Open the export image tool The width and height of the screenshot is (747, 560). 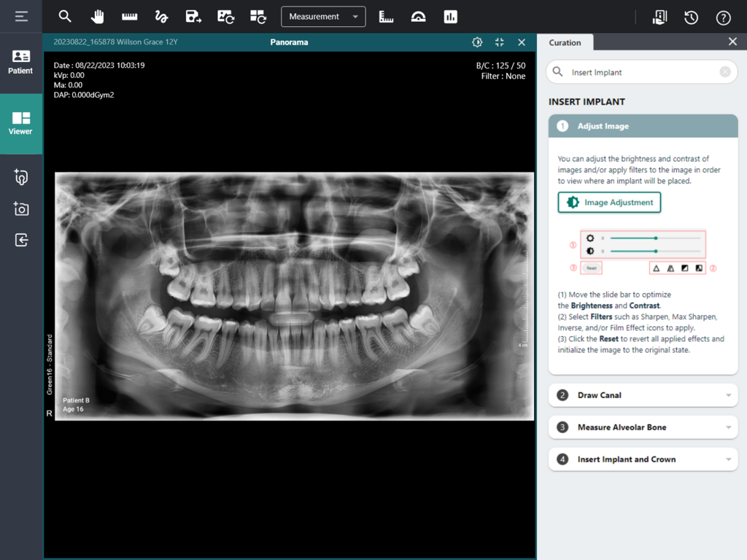tap(193, 16)
